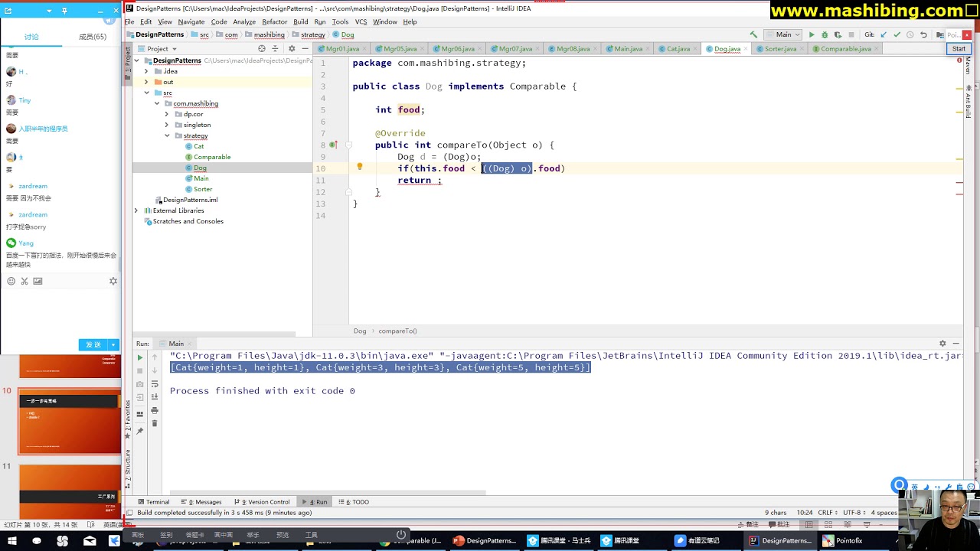Click Git update project arrow icon
Screen dimensions: 980x551
pos(884,35)
